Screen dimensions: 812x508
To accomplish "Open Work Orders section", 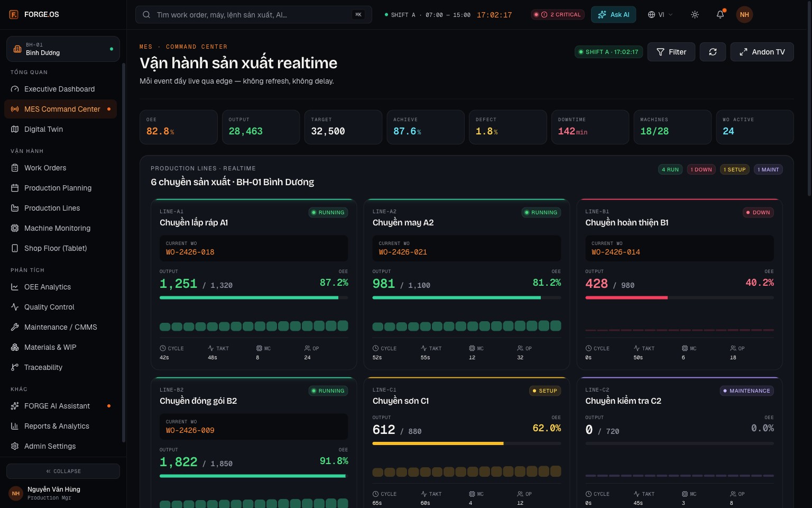I will click(x=60, y=168).
